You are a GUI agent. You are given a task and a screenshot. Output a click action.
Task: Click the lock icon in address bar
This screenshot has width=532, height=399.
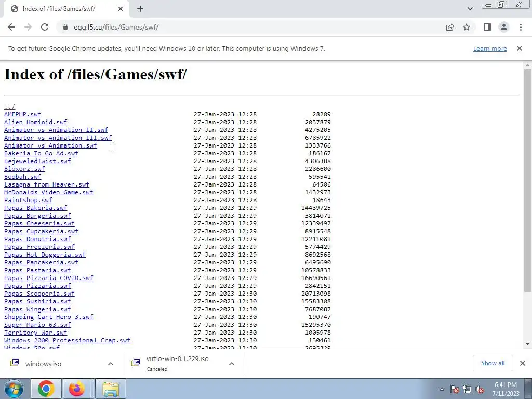[65, 27]
